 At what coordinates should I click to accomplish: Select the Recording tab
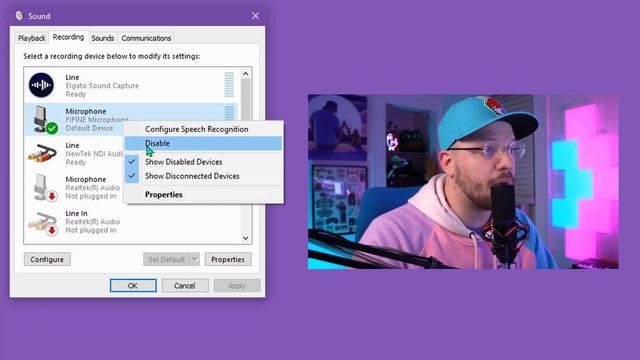[x=68, y=37]
